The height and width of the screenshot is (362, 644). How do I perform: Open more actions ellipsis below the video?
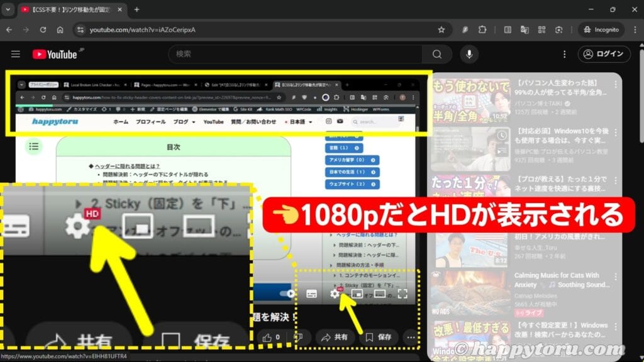click(411, 337)
